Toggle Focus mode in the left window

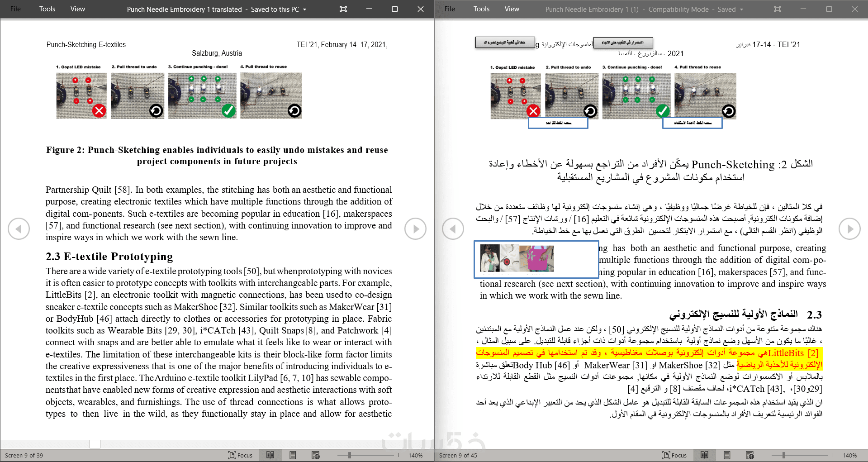tap(240, 455)
